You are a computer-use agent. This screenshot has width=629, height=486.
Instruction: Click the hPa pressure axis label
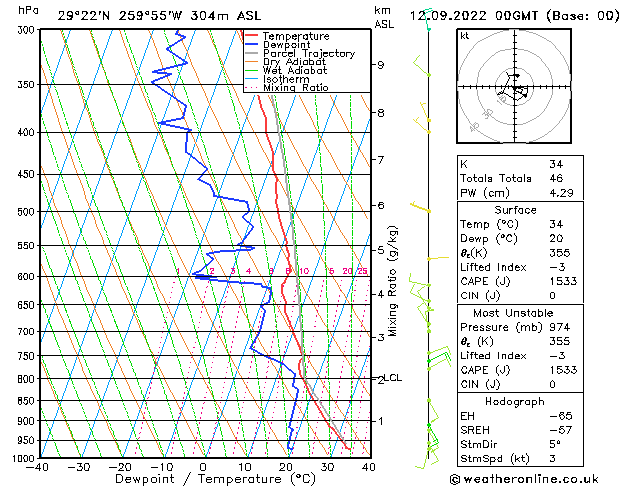[x=28, y=11]
